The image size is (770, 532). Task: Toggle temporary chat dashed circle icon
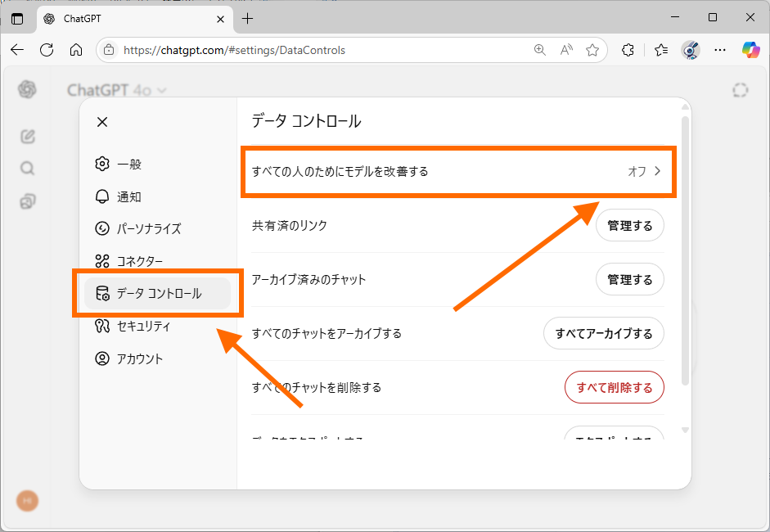coord(740,90)
